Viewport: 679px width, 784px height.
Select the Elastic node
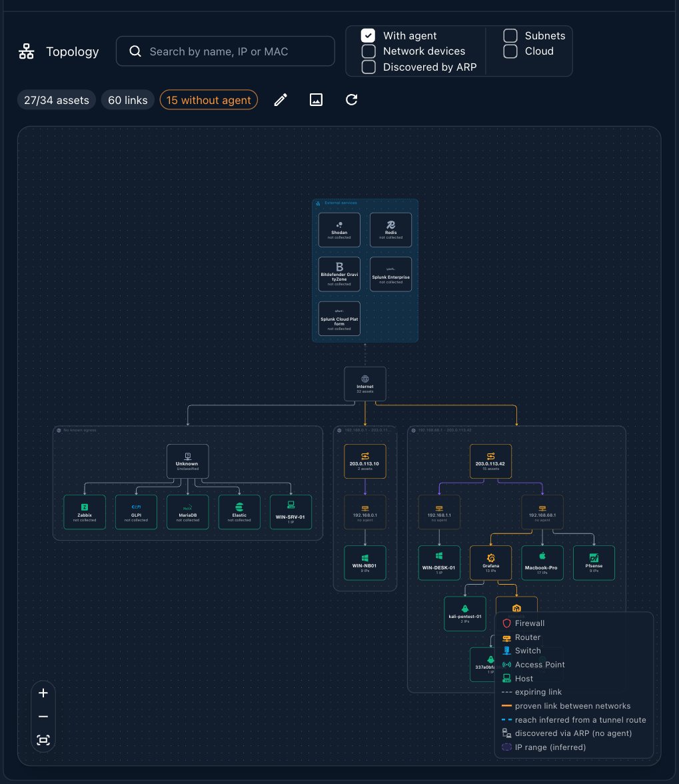point(239,513)
